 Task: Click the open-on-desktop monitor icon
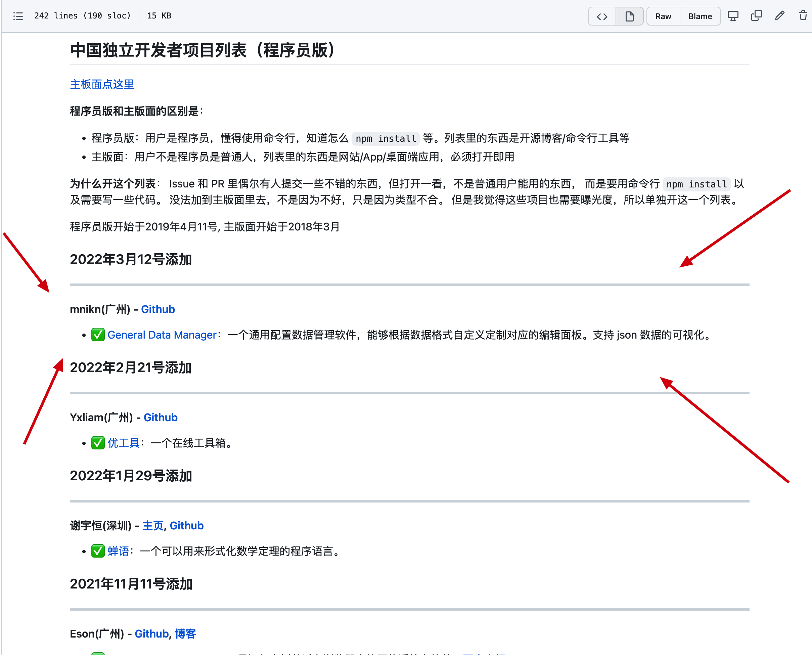[733, 16]
